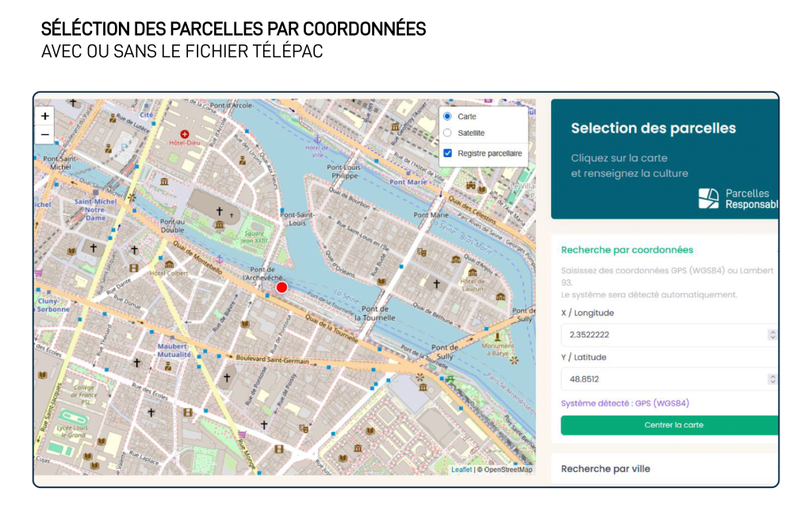Click the Latitude field spinner arrows
This screenshot has height=515, width=812.
pos(772,379)
